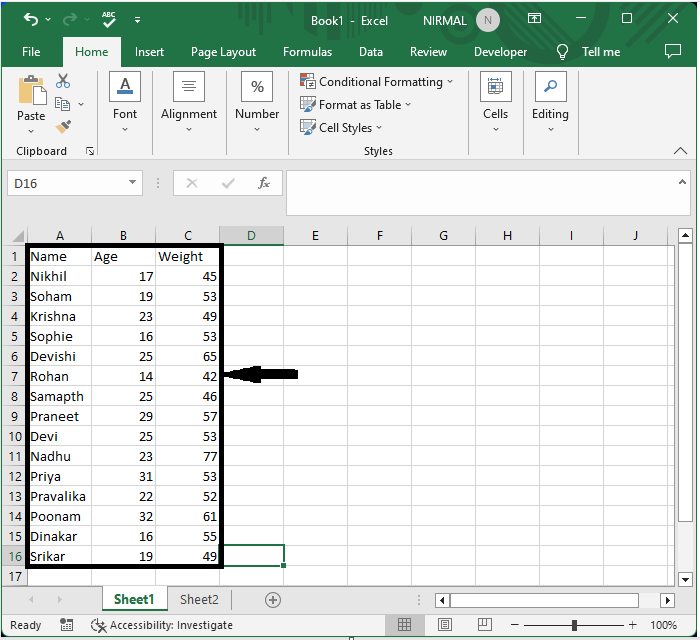Switch to the Insert tab
The image size is (700, 640).
click(x=149, y=52)
